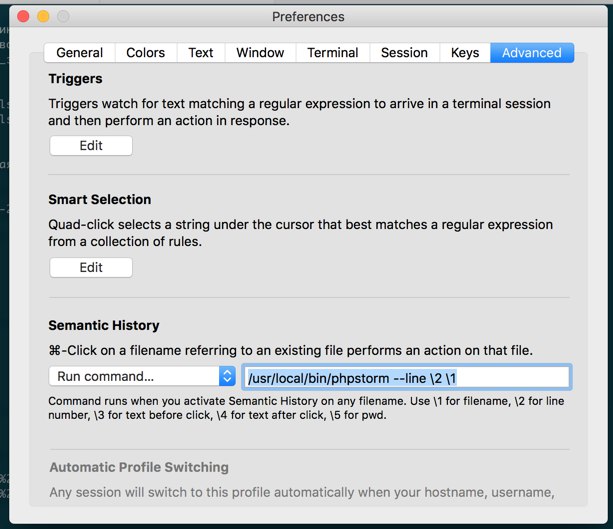
Task: Open the Colors tab
Action: pyautogui.click(x=146, y=53)
